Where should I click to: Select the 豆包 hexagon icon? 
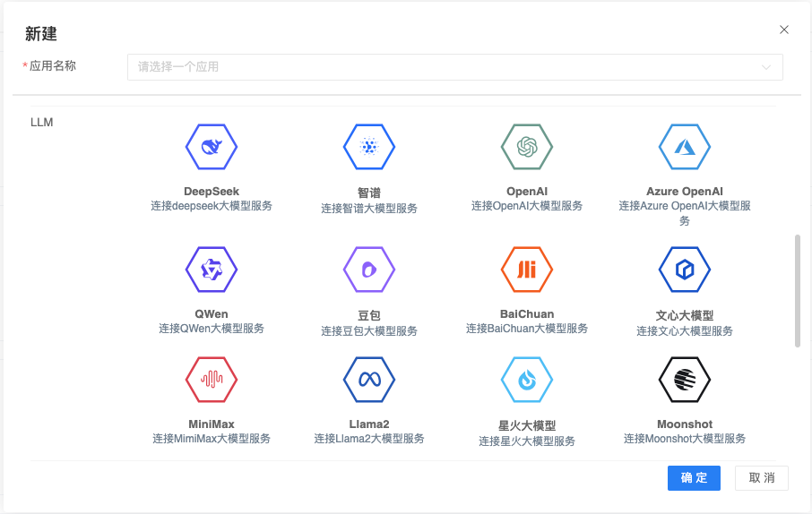coord(369,270)
